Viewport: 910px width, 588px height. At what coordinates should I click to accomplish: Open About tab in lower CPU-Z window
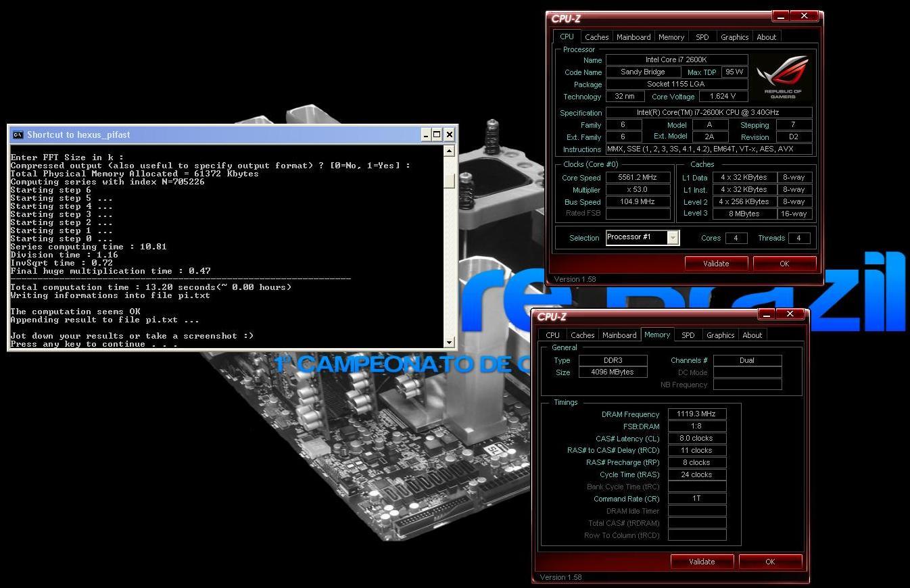pyautogui.click(x=752, y=335)
